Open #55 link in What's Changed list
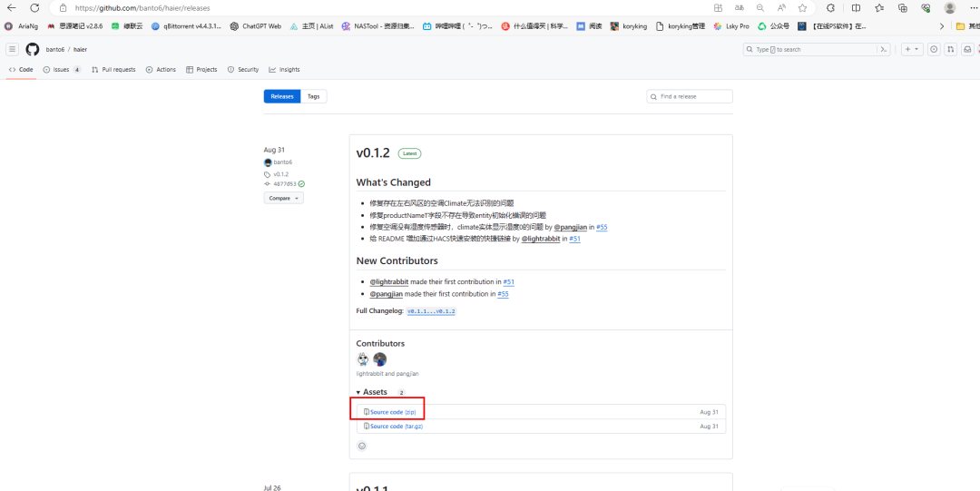This screenshot has width=980, height=491. (602, 227)
